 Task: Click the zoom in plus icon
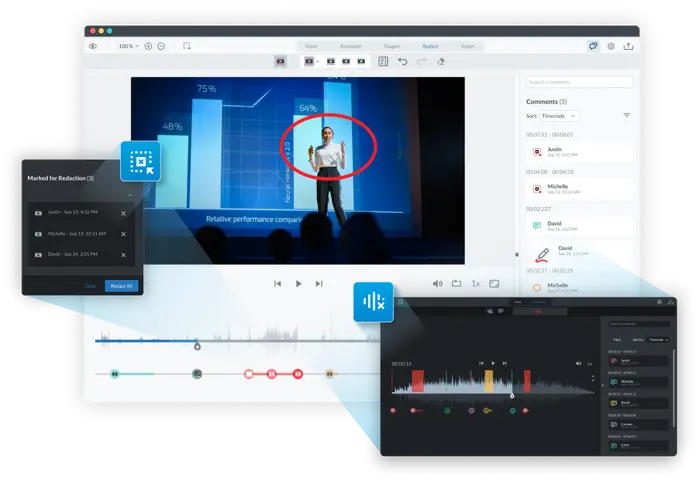tap(148, 46)
